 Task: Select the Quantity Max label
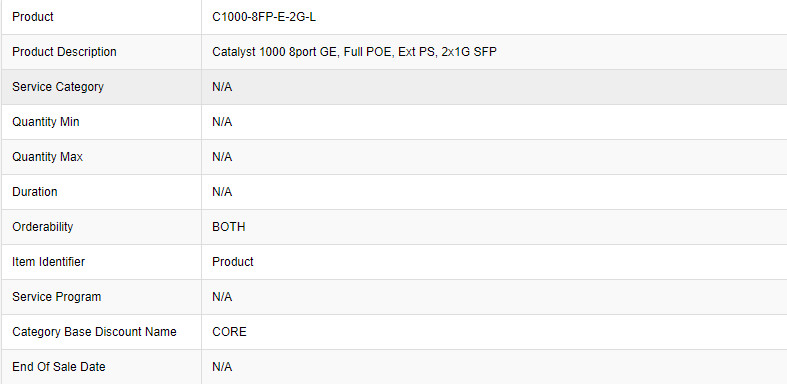tap(47, 157)
